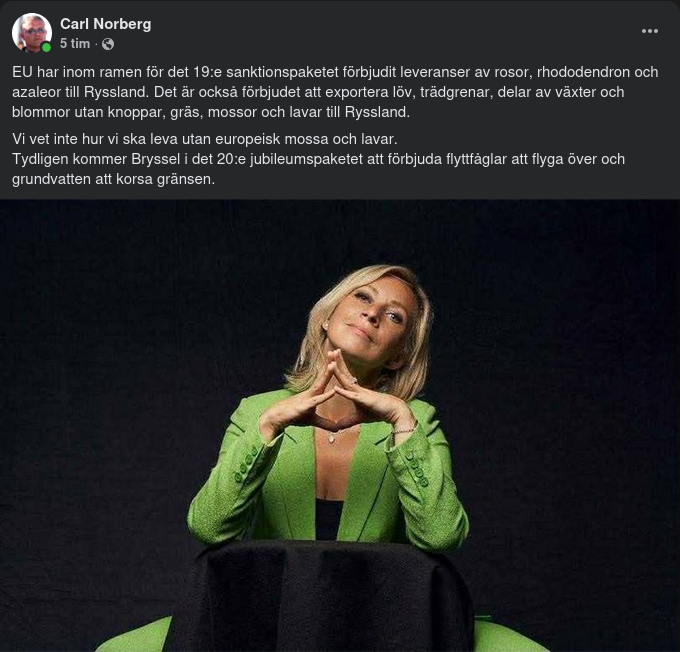Click the word "EU" starting the post

(22, 72)
